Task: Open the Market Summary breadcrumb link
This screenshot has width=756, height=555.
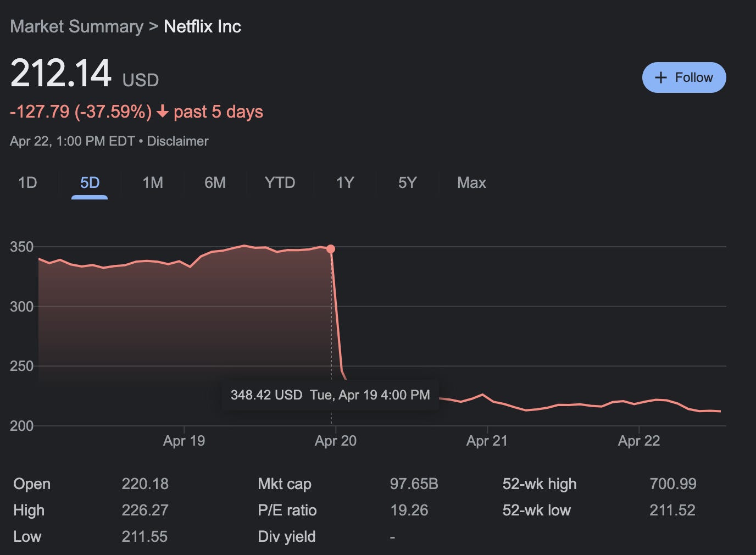Action: click(76, 26)
